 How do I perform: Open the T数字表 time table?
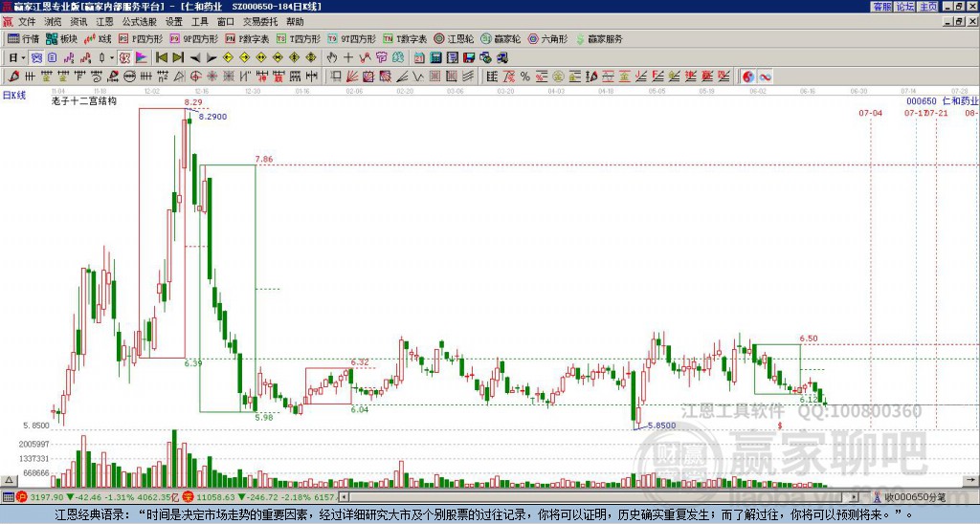tap(405, 38)
